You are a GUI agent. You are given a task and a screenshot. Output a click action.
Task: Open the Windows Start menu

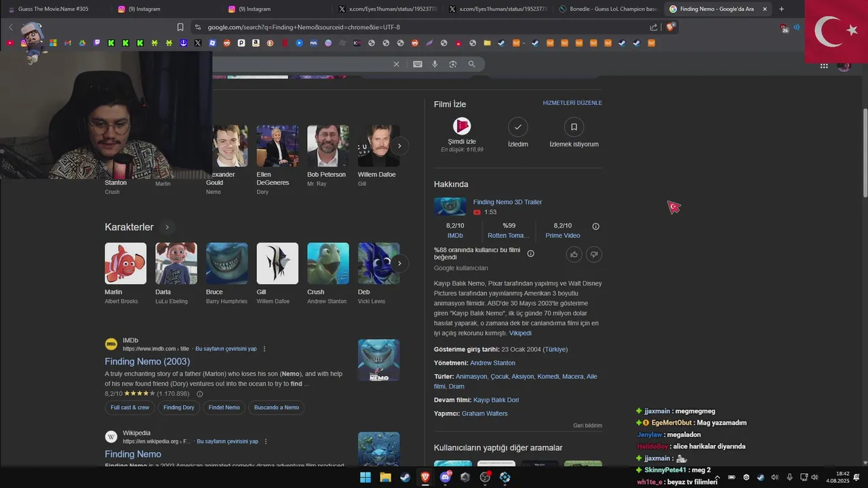(x=366, y=477)
